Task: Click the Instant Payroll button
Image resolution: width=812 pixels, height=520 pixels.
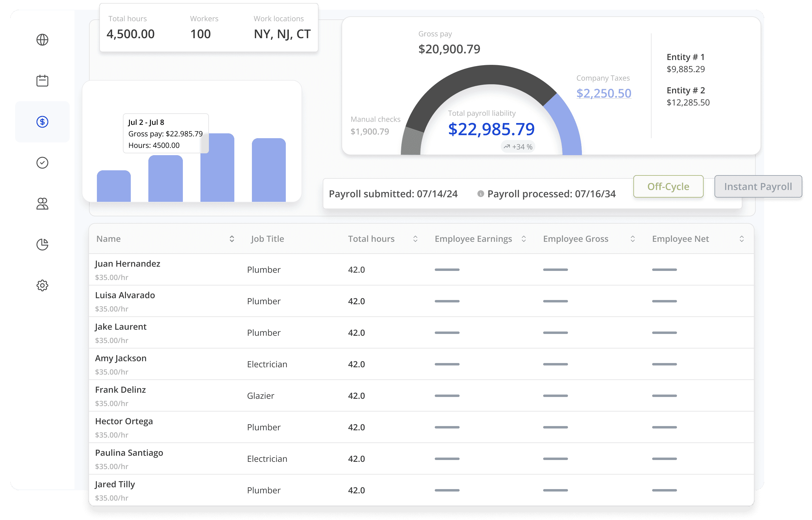Action: point(758,186)
